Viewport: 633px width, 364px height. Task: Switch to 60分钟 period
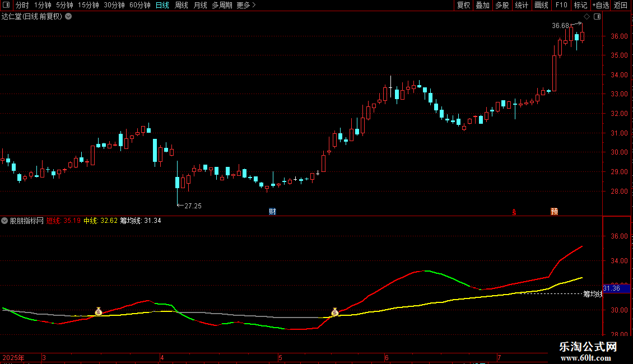click(140, 5)
